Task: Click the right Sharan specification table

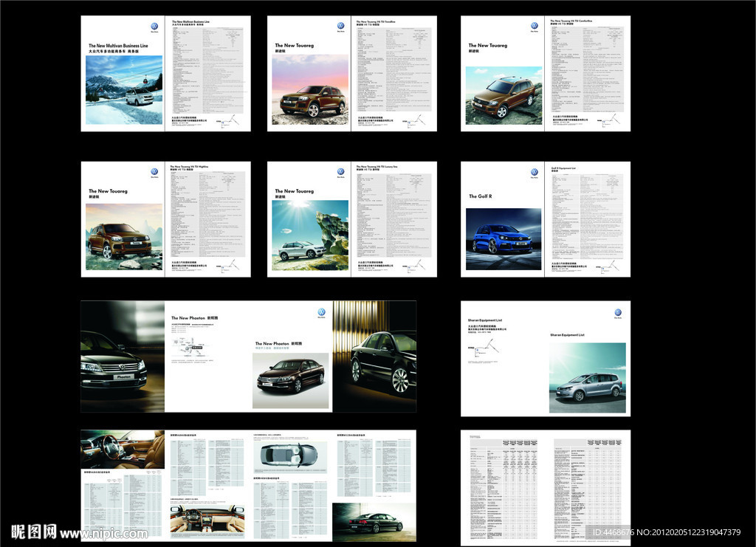Action: point(588,489)
